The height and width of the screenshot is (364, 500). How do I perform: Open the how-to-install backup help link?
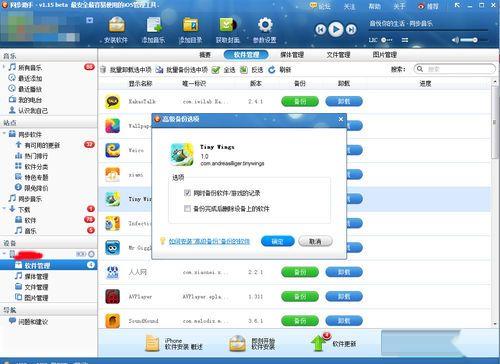pos(209,241)
